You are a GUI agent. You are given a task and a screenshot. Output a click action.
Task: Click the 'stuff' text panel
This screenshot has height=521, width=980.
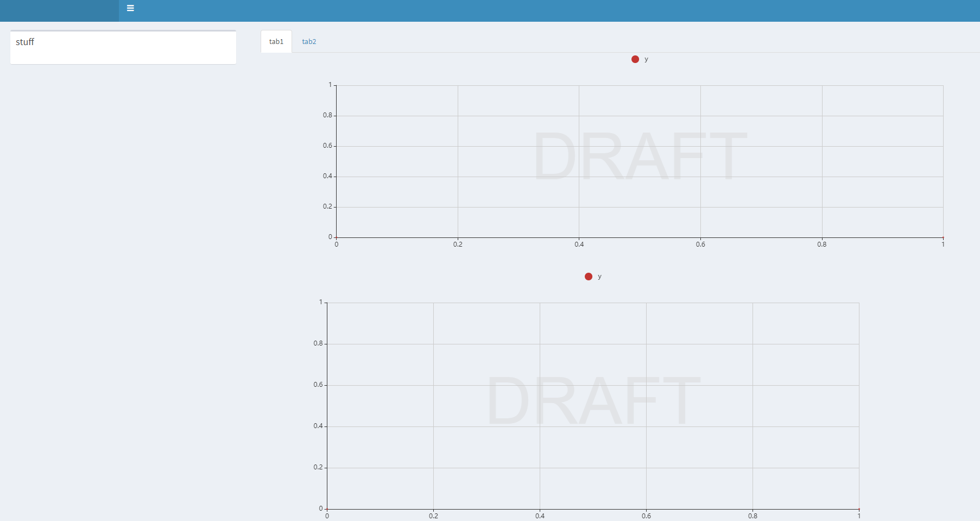[123, 47]
